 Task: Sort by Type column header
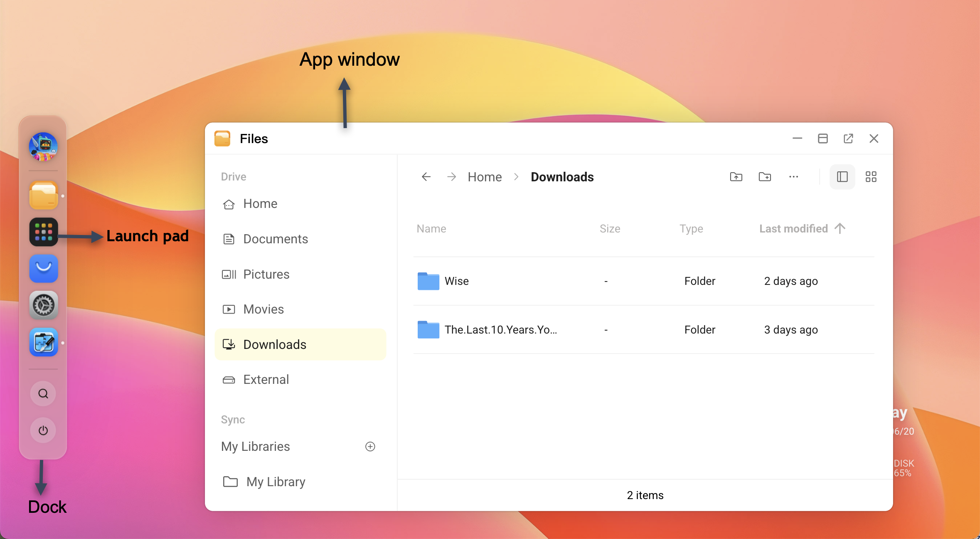point(691,229)
